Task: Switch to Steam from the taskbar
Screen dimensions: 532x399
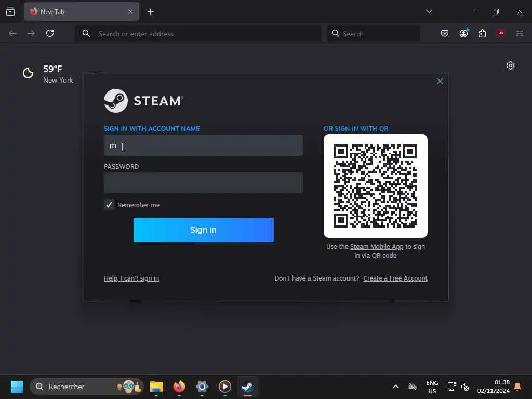Action: 247,387
